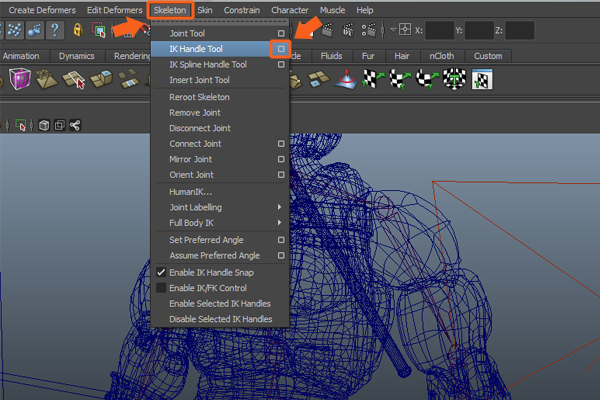Choose Mirror Joint from Skeleton menu

pos(190,159)
